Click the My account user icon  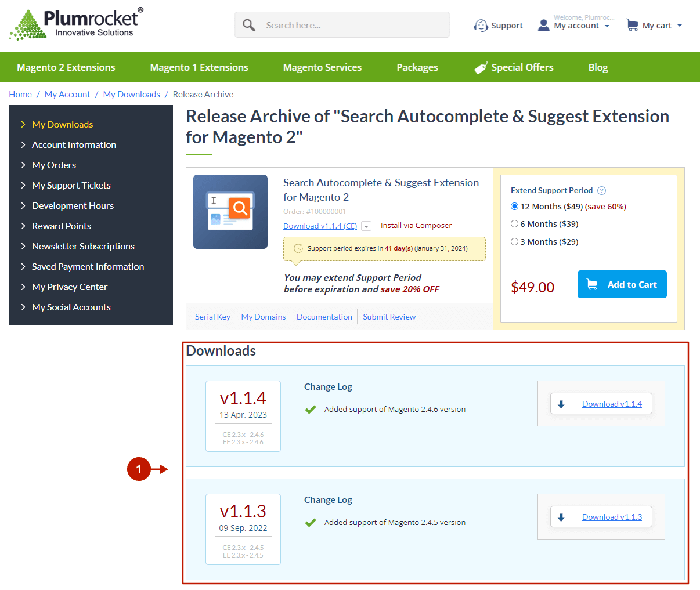543,26
